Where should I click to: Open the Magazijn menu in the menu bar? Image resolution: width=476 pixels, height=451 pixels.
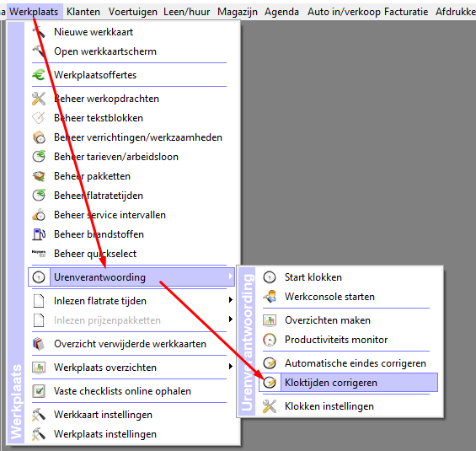pyautogui.click(x=238, y=12)
